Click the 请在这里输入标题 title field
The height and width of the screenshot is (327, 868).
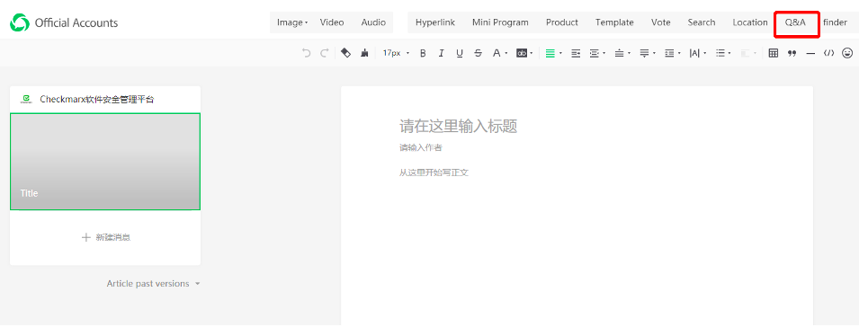(x=459, y=126)
